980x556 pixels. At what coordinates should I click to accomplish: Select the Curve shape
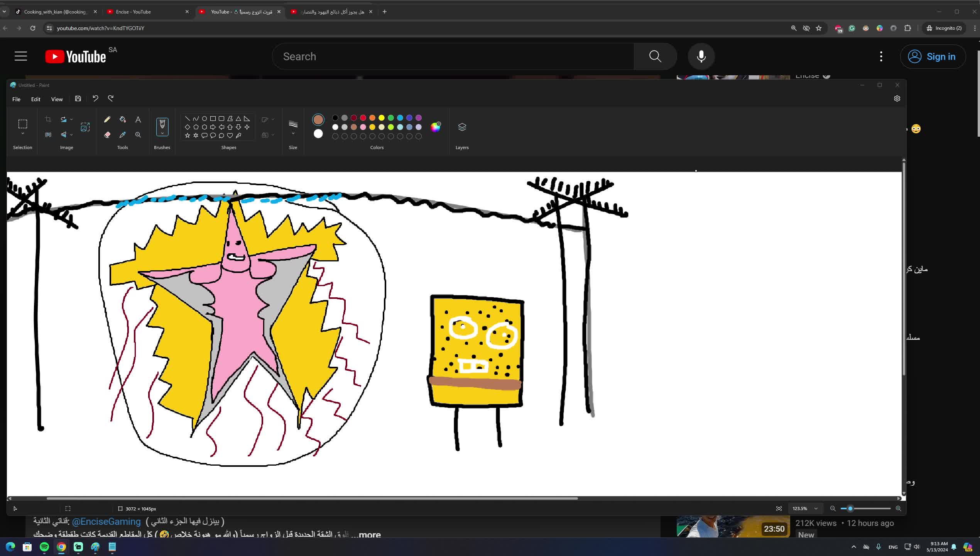click(196, 119)
